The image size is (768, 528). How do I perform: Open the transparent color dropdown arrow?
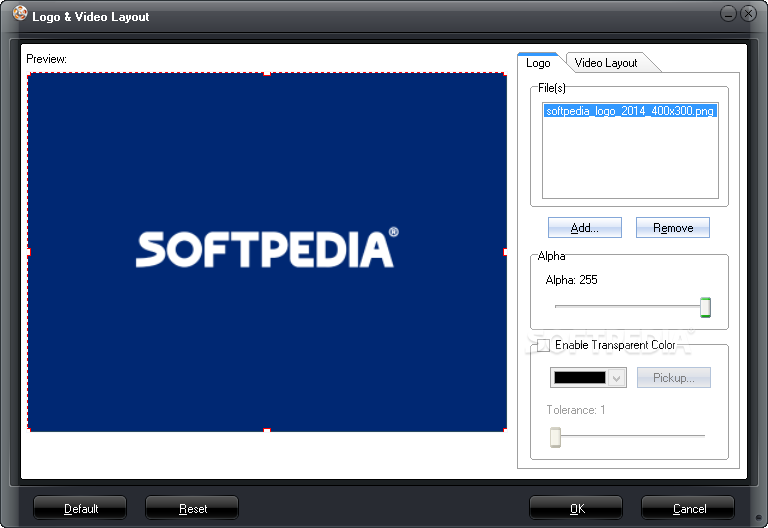coord(617,378)
